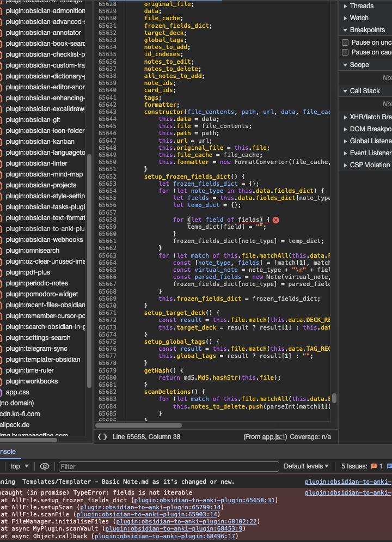The height and width of the screenshot is (542, 392).
Task: Open the app.js:1 source link
Action: tap(274, 437)
